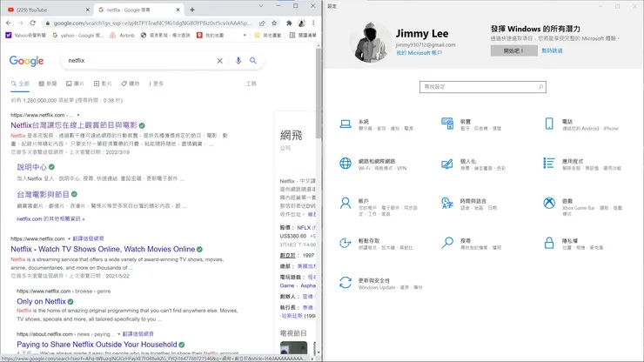Open the 'Only on Netflix' result
Screen dimensions: 644x362
(x=41, y=301)
